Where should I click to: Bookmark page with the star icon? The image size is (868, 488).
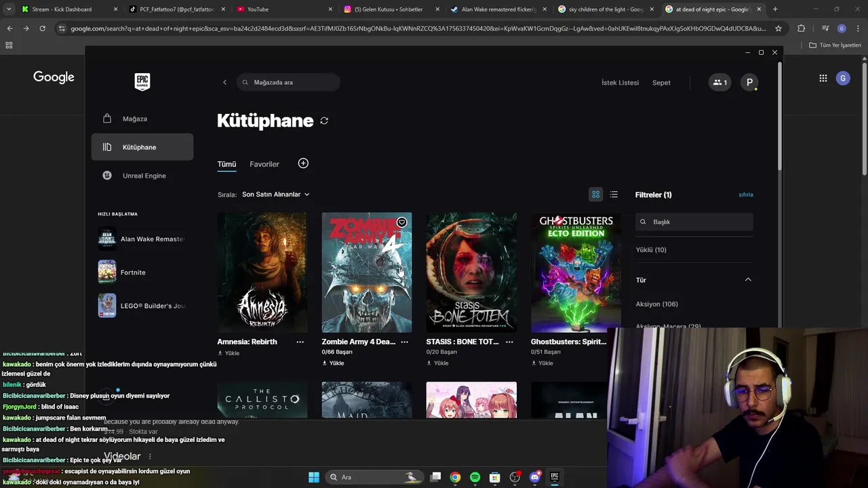point(778,28)
